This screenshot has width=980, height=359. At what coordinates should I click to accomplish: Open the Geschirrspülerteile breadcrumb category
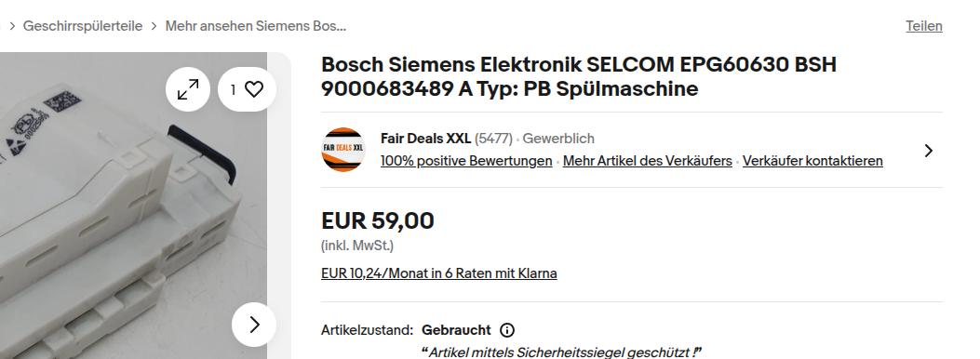point(83,26)
